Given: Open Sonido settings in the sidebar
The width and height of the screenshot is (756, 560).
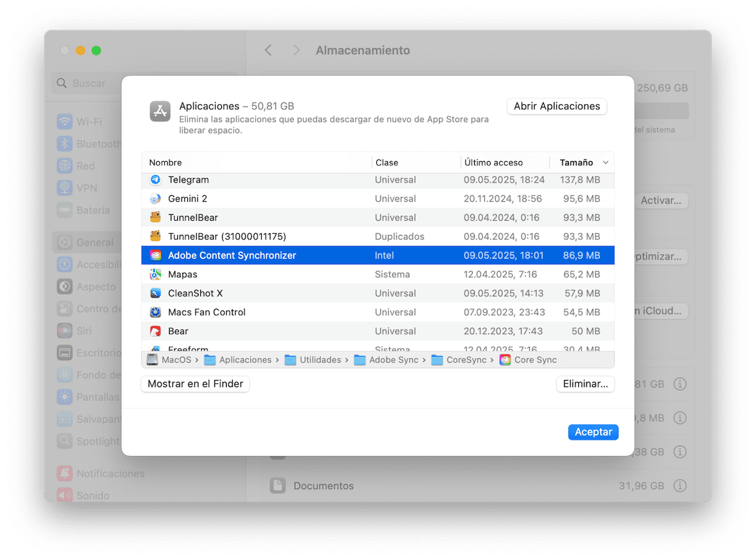Looking at the screenshot, I should point(83,495).
